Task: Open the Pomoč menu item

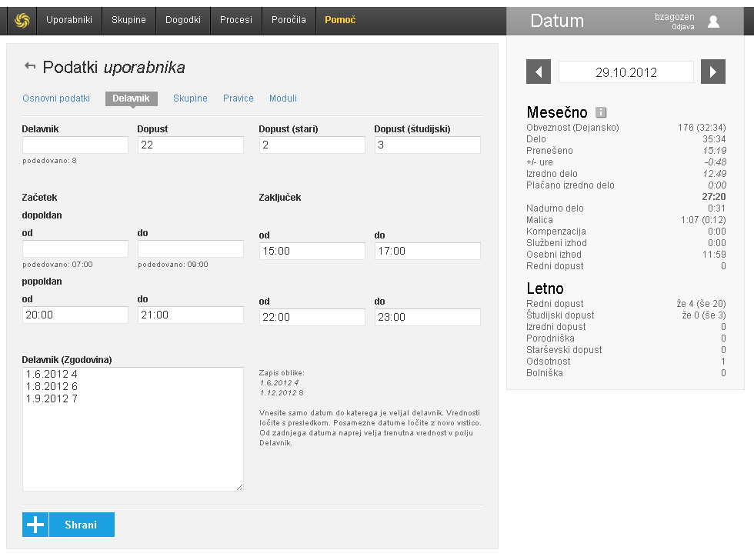Action: pos(340,20)
